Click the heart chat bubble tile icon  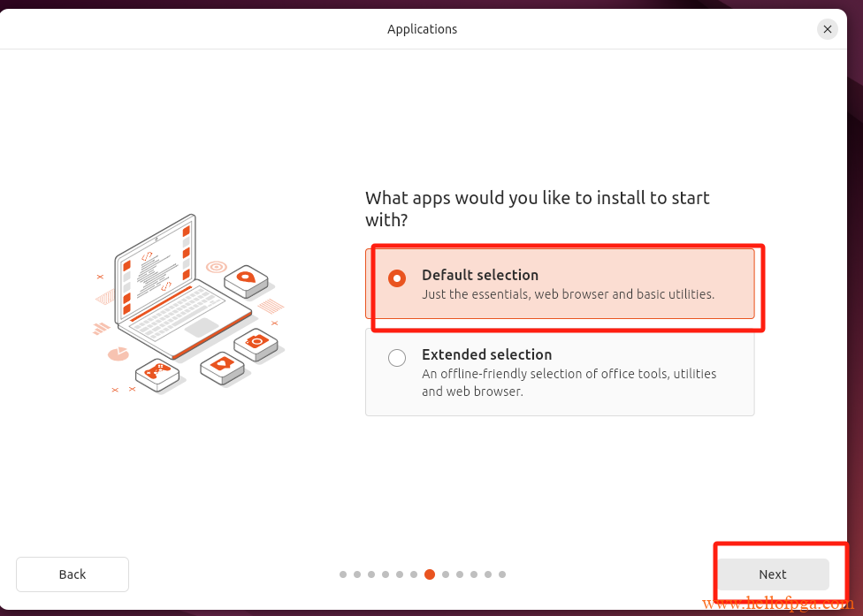point(222,368)
